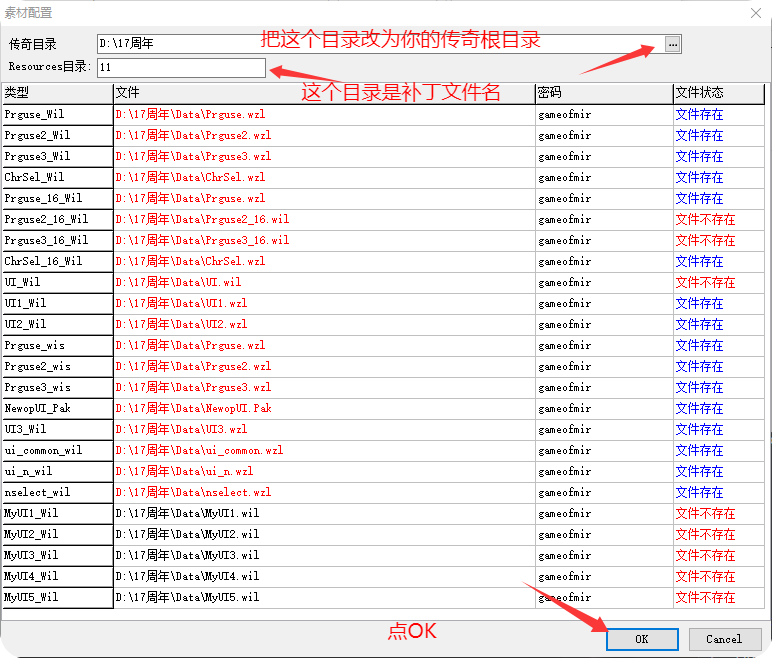Viewport: 772px width, 658px height.
Task: Click the 文件不存在 status for MyUI5_Wil
Action: [x=705, y=597]
